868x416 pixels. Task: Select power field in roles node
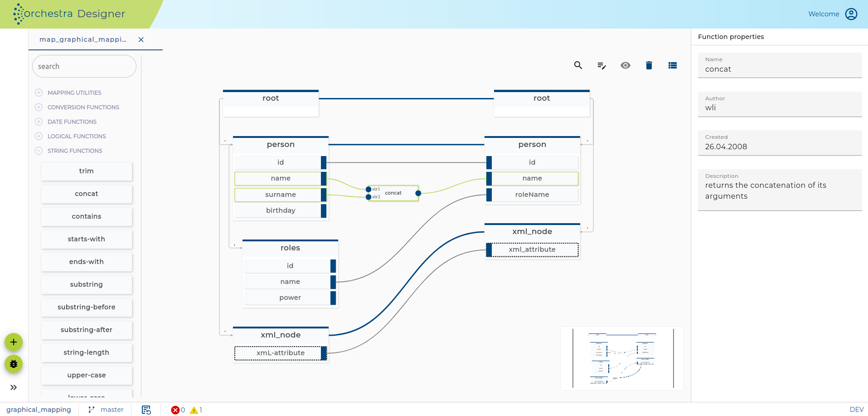[290, 298]
